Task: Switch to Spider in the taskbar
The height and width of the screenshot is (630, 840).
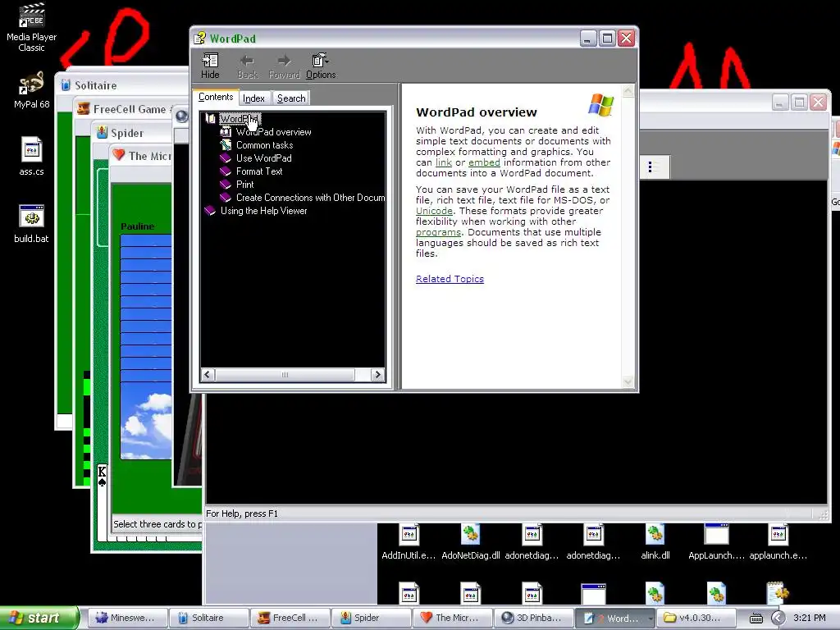Action: [372, 618]
